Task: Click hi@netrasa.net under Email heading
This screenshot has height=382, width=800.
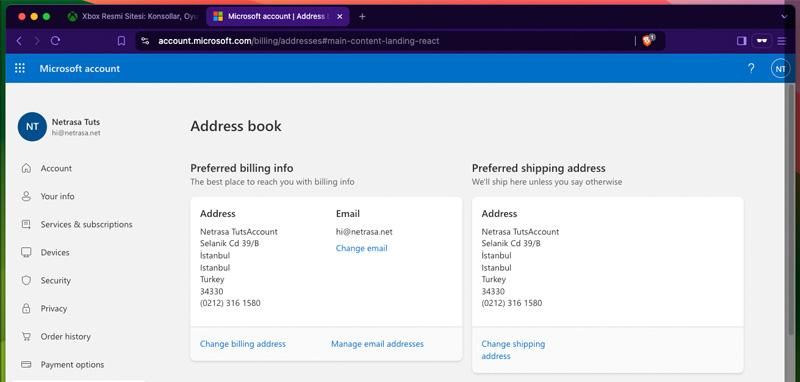Action: [x=364, y=232]
